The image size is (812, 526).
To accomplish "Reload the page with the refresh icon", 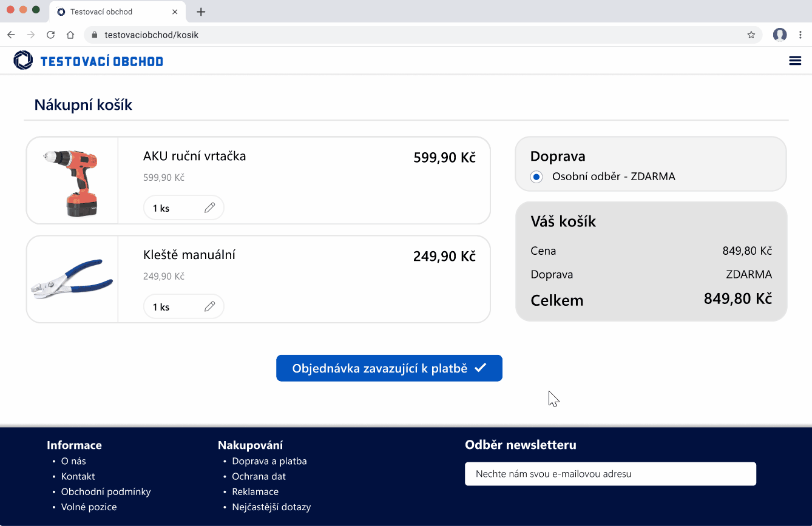I will click(50, 35).
